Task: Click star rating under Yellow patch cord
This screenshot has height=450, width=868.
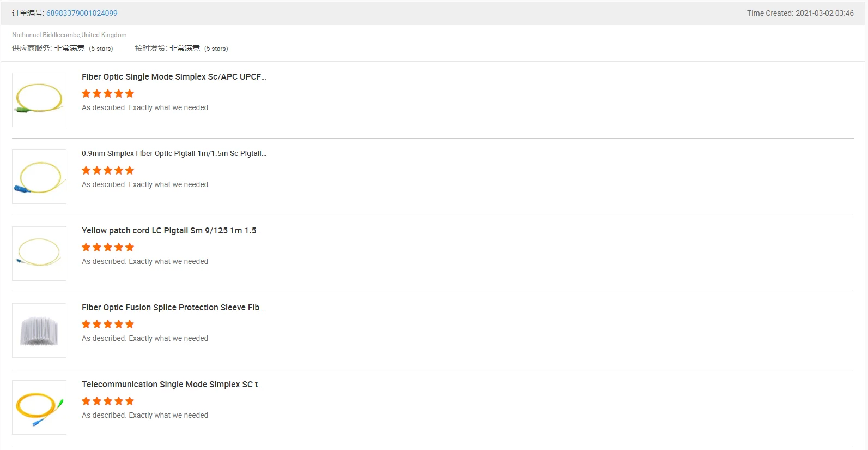Action: pos(108,247)
